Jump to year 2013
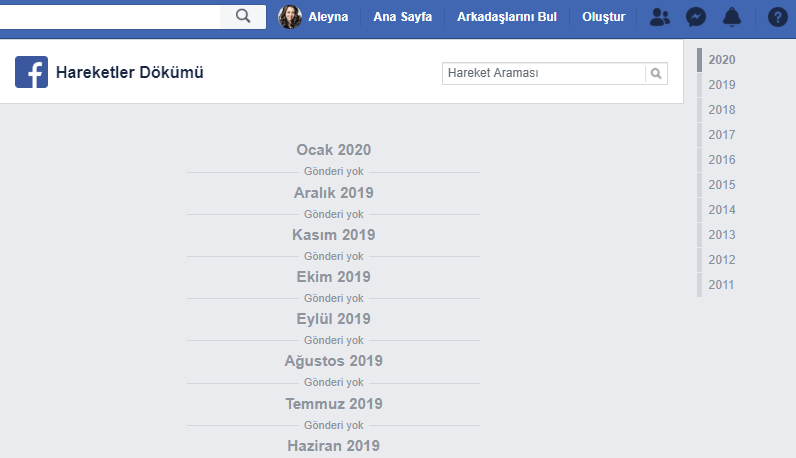 (721, 235)
